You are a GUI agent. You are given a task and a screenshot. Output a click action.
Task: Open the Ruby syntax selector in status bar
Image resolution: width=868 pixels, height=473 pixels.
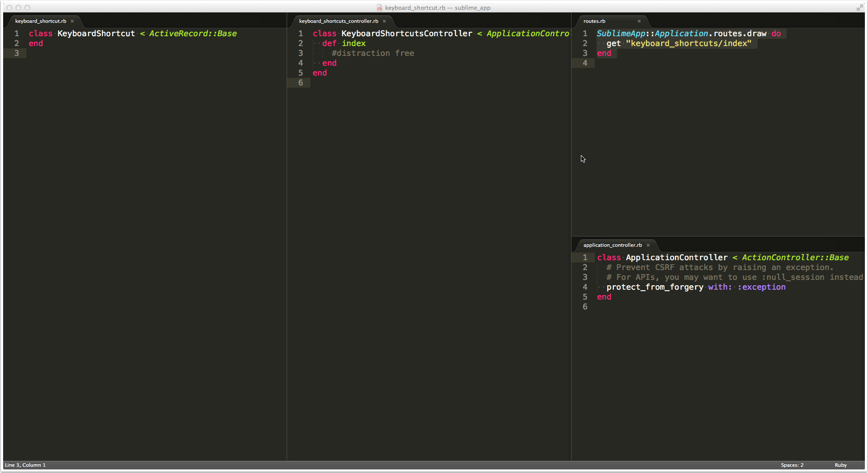point(840,465)
